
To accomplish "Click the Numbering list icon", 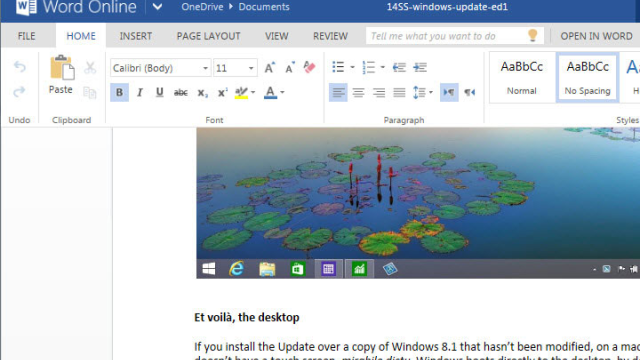I will [369, 67].
